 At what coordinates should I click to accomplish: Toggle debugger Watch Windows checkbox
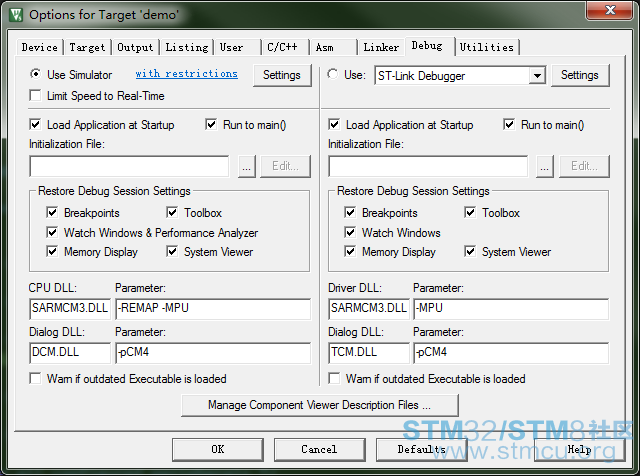pyautogui.click(x=350, y=232)
